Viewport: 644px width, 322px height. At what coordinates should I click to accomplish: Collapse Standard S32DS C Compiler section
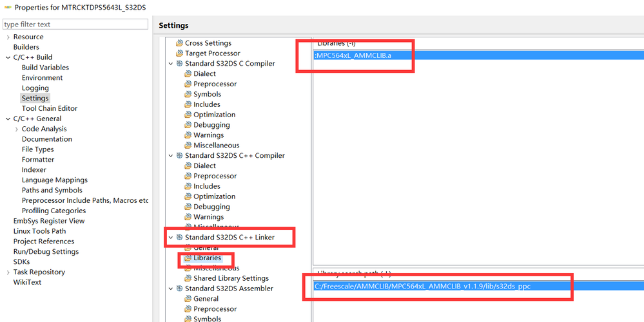coord(171,64)
